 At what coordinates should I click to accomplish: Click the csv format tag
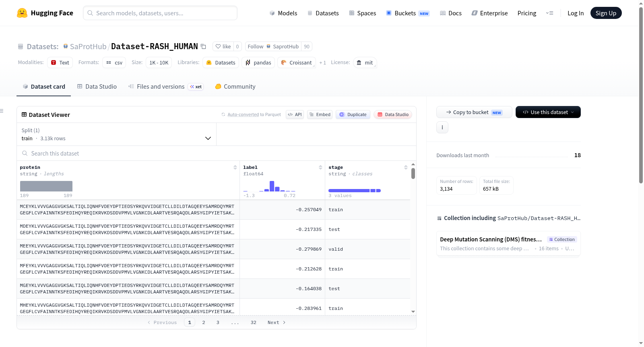click(114, 62)
